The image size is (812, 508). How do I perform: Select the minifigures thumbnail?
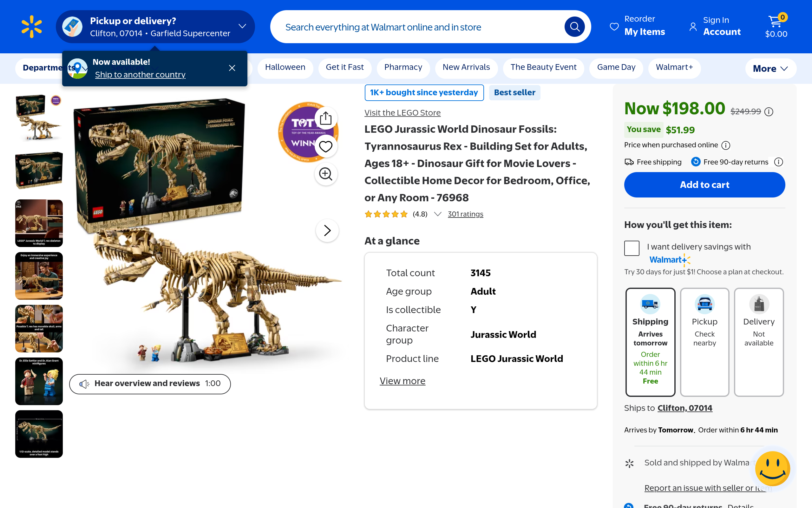(x=39, y=381)
